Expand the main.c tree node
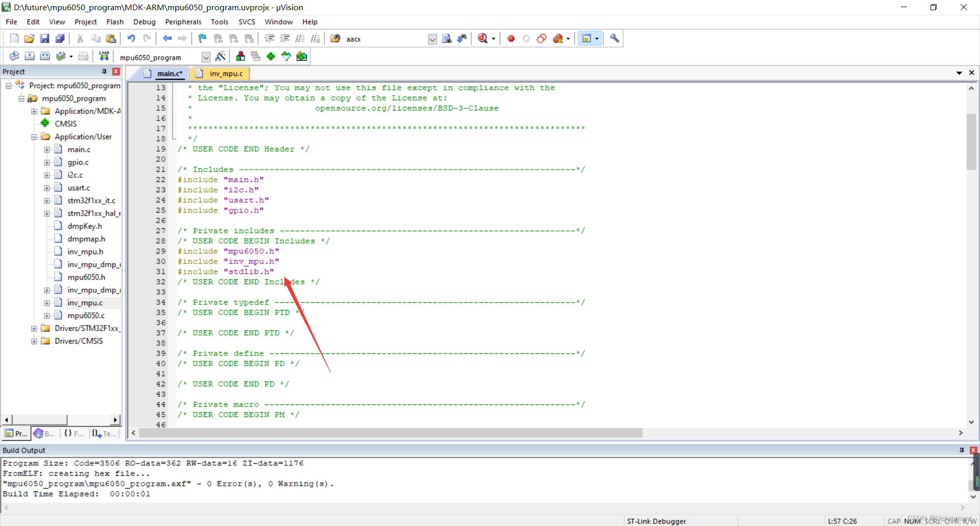The width and height of the screenshot is (980, 526). pos(46,150)
